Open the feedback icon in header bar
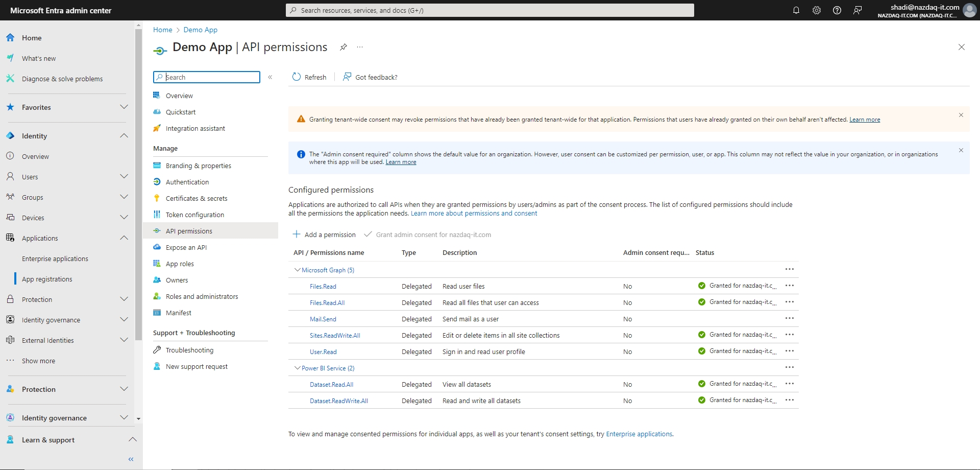The width and height of the screenshot is (980, 470). click(857, 10)
